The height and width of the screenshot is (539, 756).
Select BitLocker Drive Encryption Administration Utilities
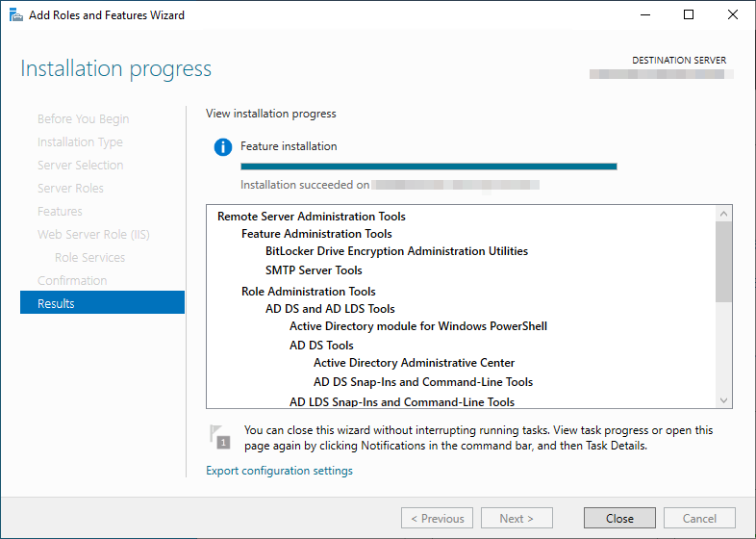(x=396, y=251)
